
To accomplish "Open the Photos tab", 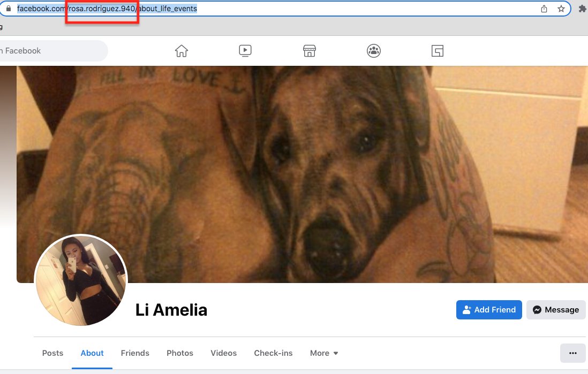I will pyautogui.click(x=180, y=353).
